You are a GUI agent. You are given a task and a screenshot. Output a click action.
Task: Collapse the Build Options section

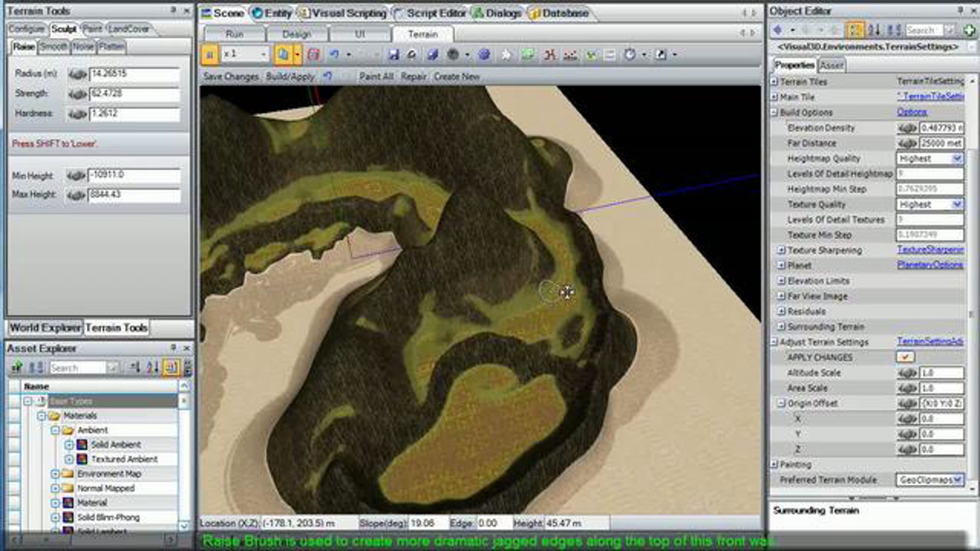point(774,112)
